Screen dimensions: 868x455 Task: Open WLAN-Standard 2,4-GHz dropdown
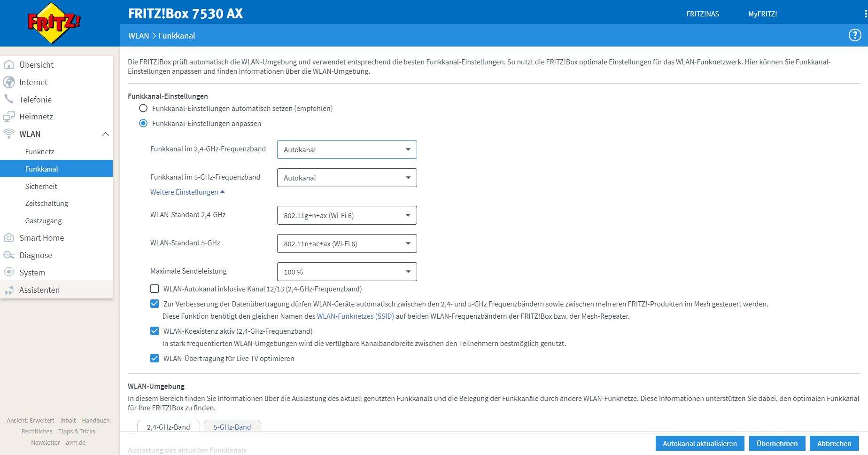pos(347,215)
